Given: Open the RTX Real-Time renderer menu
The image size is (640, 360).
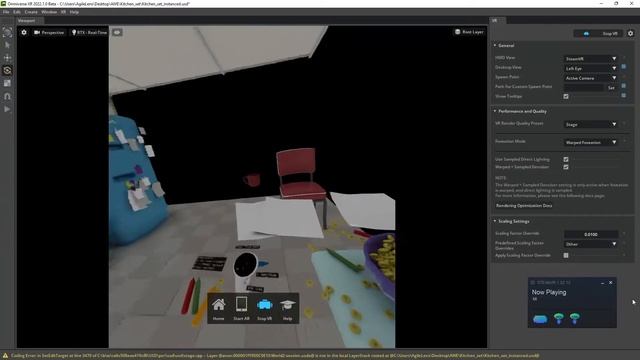Looking at the screenshot, I should [89, 32].
